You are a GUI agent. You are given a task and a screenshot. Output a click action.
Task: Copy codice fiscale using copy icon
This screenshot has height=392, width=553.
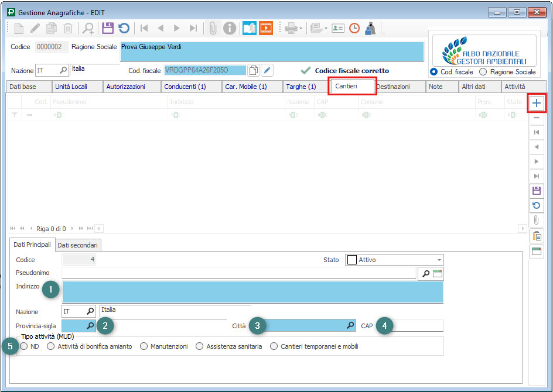click(x=253, y=70)
